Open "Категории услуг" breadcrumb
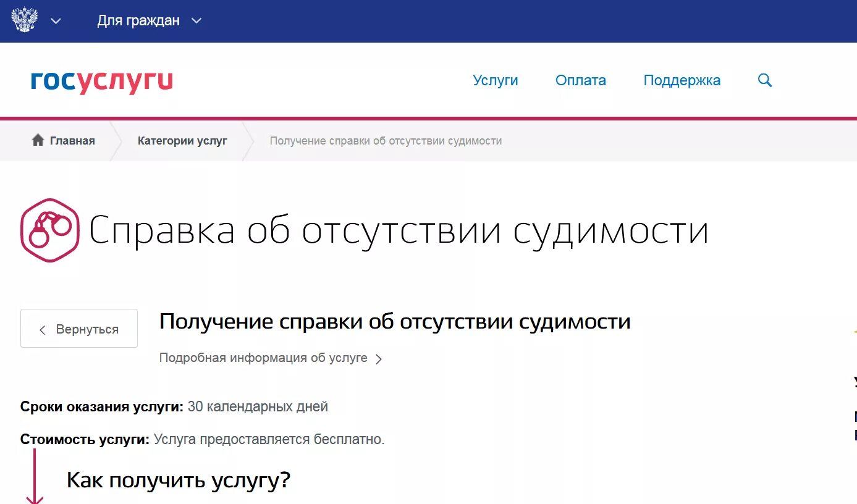The height and width of the screenshot is (504, 857). 182,141
